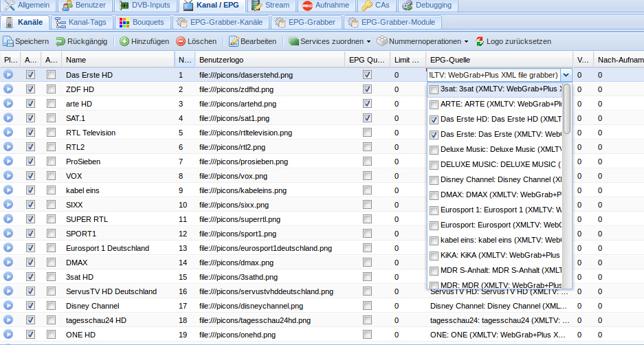The height and width of the screenshot is (345, 644).
Task: Check Eurosport 1 EPG source option
Action: click(434, 210)
